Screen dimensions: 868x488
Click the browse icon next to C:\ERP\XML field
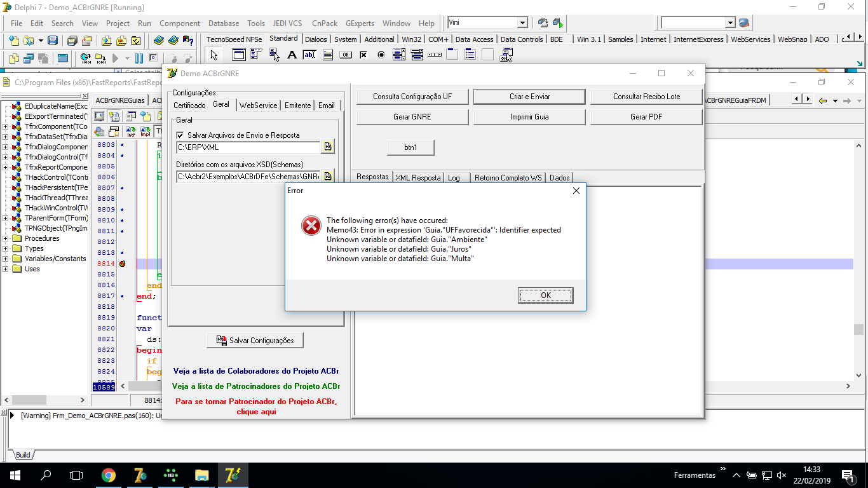(328, 147)
